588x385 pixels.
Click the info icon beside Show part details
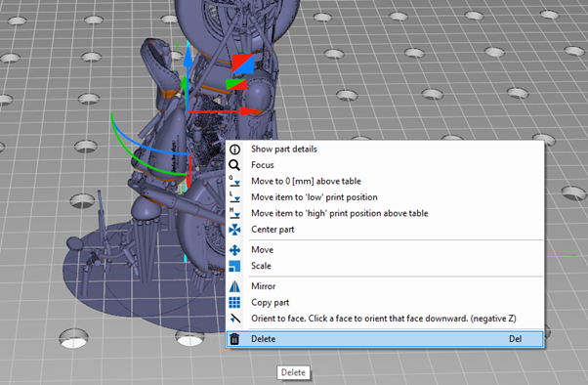(234, 150)
